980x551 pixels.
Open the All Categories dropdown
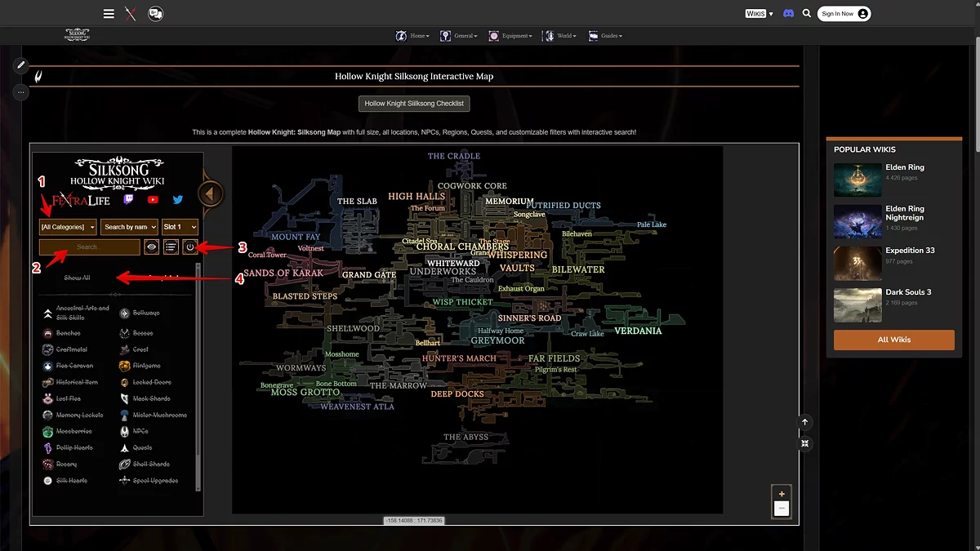[68, 227]
